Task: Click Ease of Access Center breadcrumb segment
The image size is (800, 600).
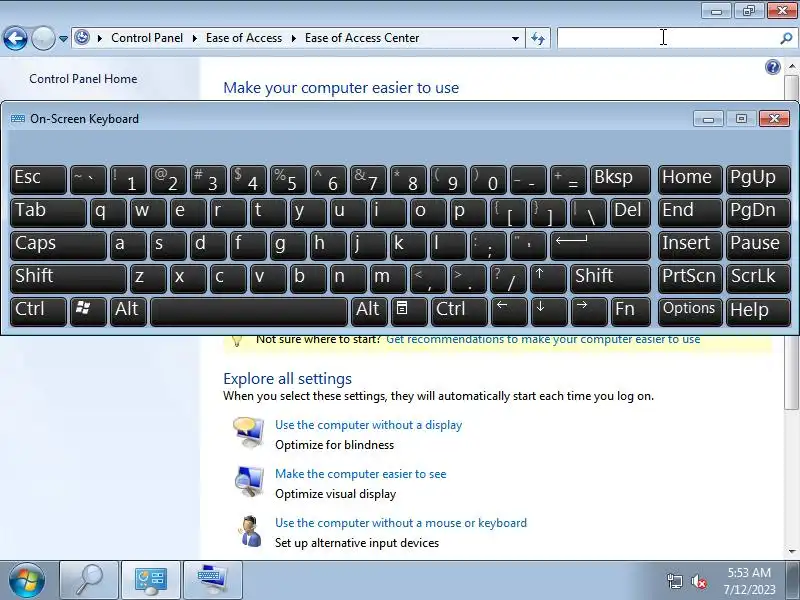Action: click(362, 38)
